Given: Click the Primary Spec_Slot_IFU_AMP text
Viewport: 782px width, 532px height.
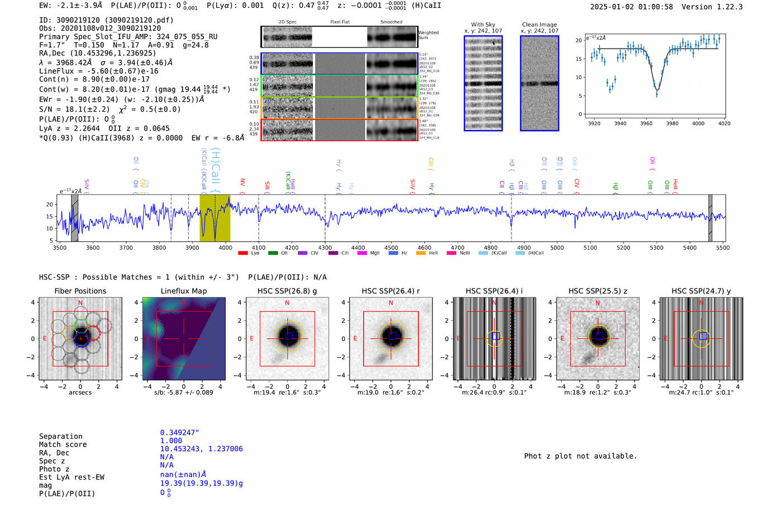Looking at the screenshot, I should (x=128, y=36).
